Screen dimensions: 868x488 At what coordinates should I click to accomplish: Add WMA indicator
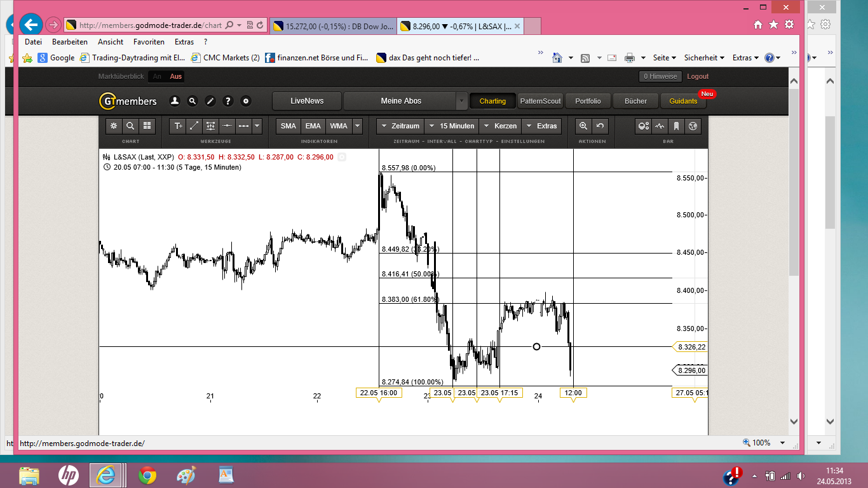pyautogui.click(x=339, y=126)
